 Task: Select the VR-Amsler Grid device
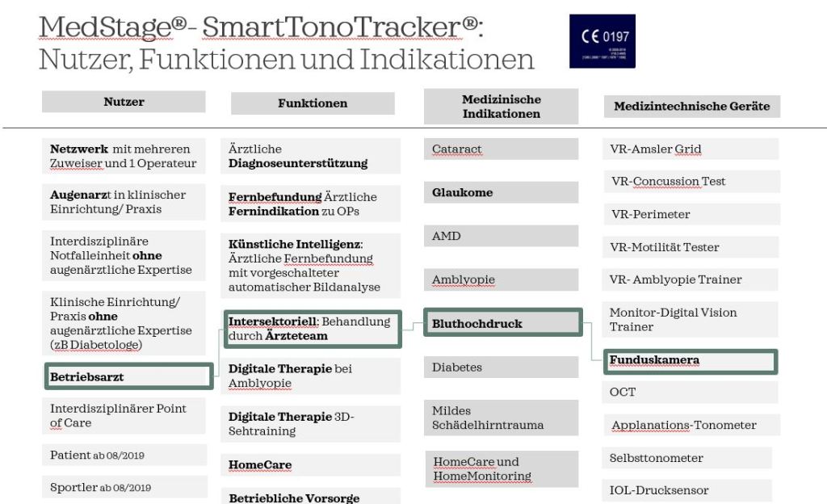[691, 149]
